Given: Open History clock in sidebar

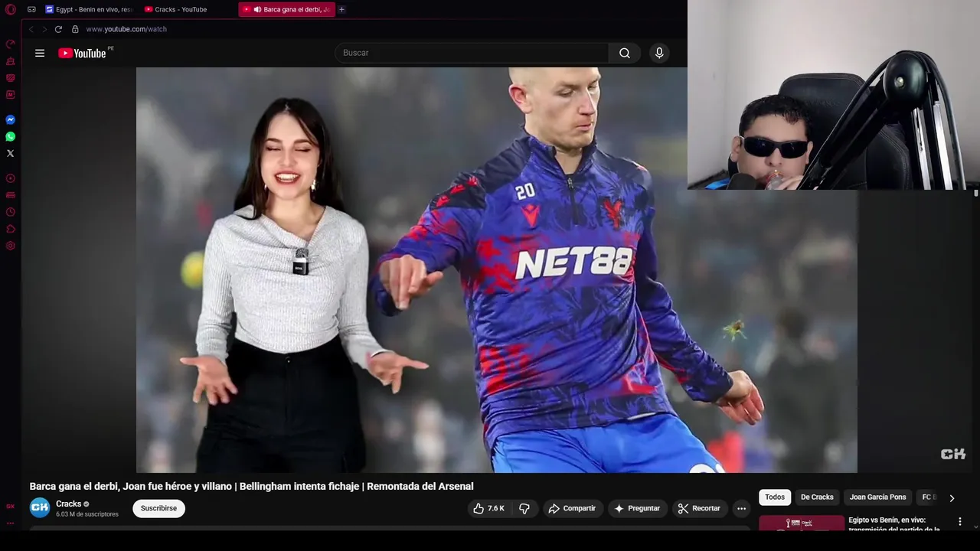Looking at the screenshot, I should [x=10, y=212].
